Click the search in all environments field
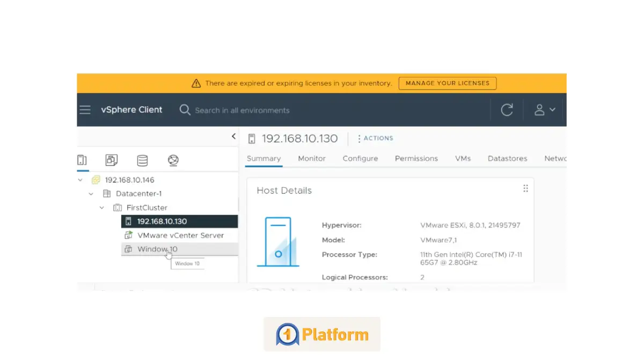Viewport: 644px width, 362px height. coord(242,110)
